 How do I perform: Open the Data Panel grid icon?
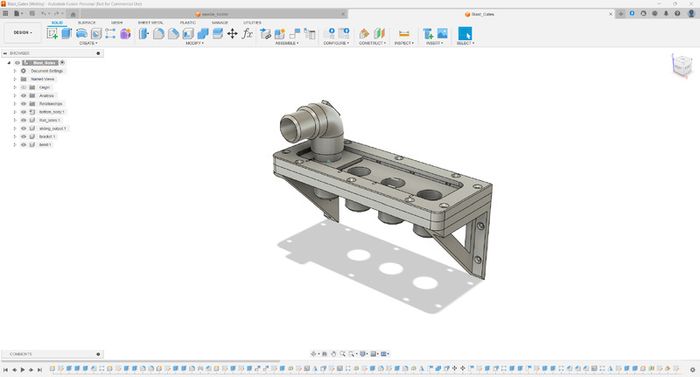click(x=5, y=13)
